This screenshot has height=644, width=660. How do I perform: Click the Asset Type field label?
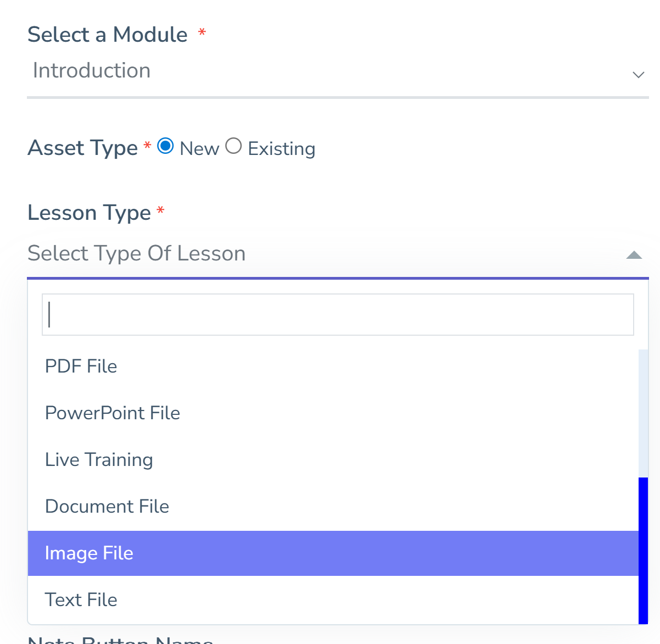tap(82, 148)
